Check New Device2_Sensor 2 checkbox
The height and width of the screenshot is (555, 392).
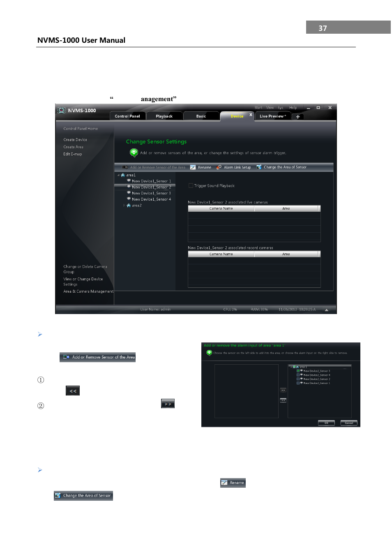[x=298, y=379]
